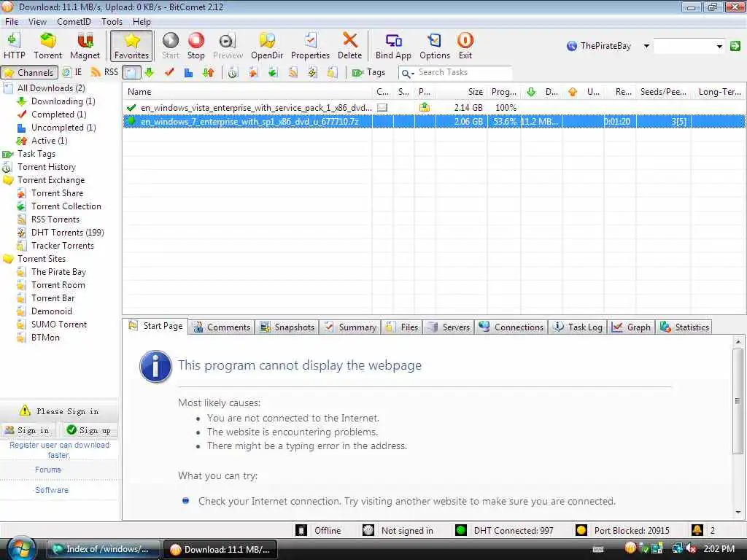Open the Forums link

47,470
